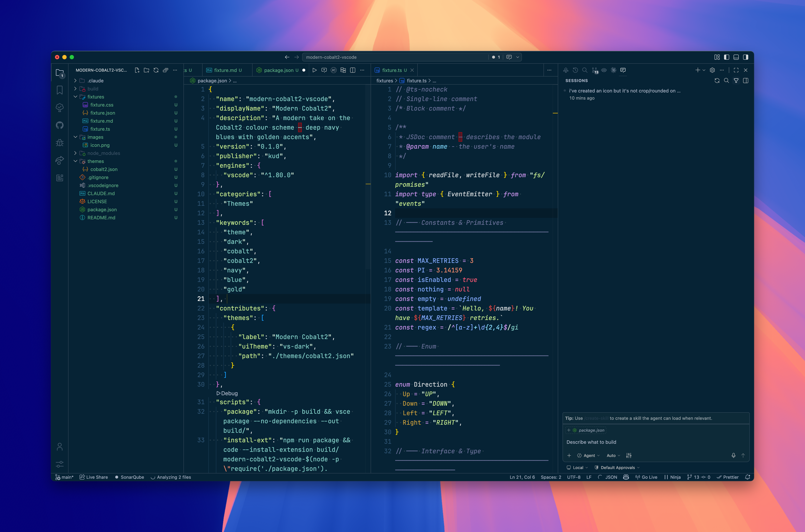
Task: Close the fixture.ts tab
Action: click(412, 70)
